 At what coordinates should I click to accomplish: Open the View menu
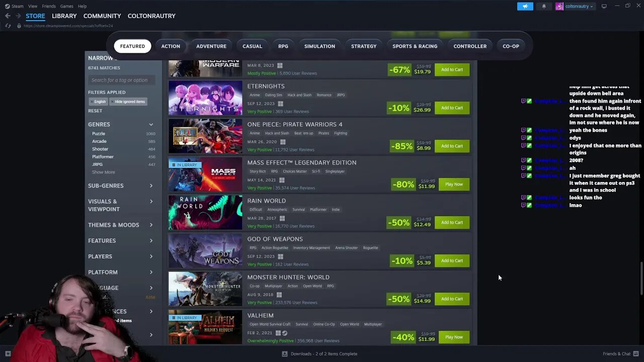coord(33,6)
